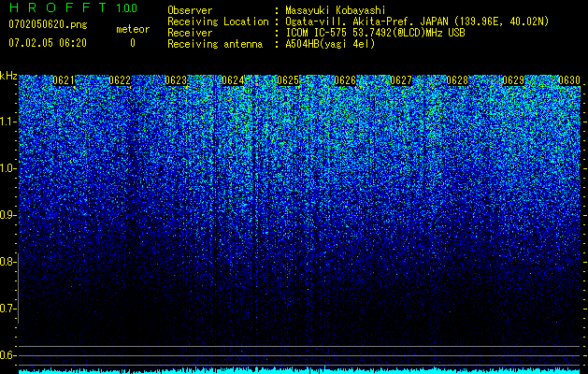Click the antenna A504HB(yagi 4el) text

pos(330,44)
